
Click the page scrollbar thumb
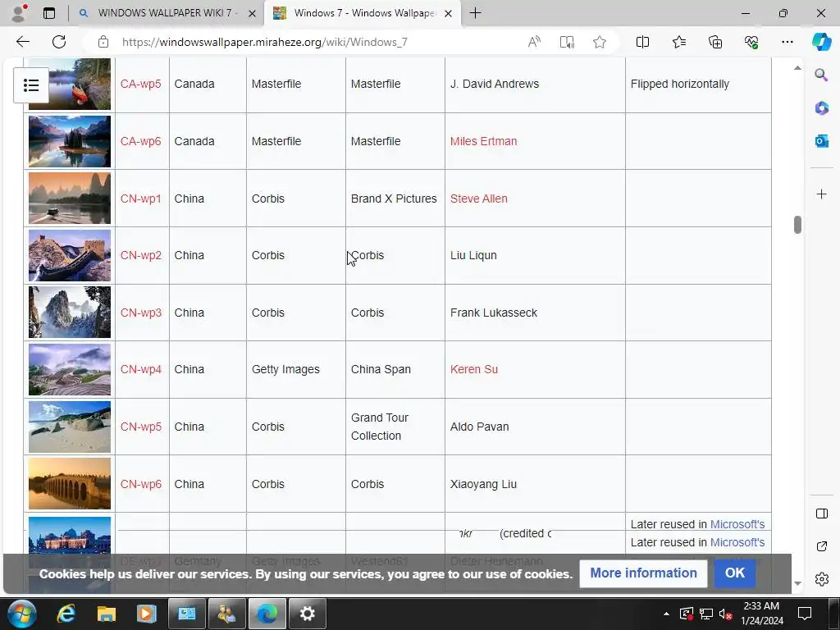(x=797, y=225)
